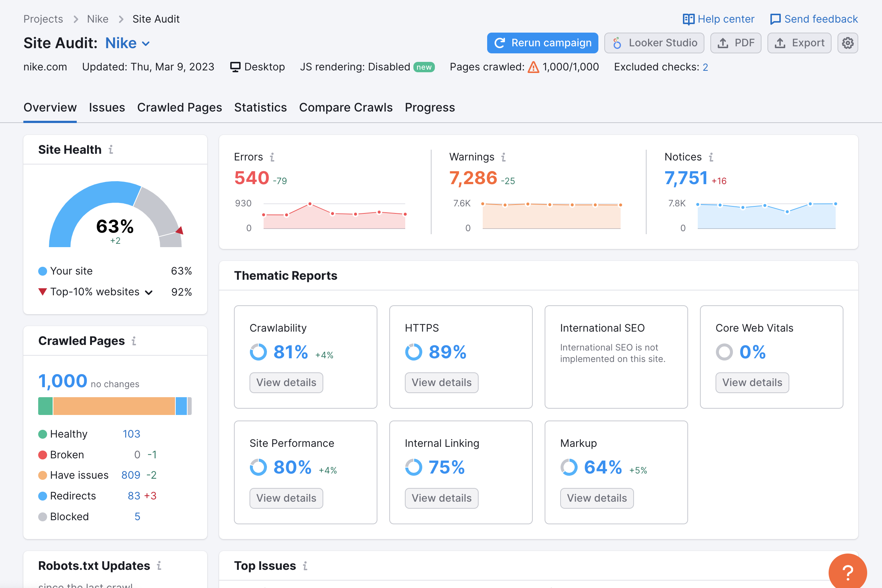Click the HTTPS donut chart icon
The height and width of the screenshot is (588, 882).
(x=414, y=352)
